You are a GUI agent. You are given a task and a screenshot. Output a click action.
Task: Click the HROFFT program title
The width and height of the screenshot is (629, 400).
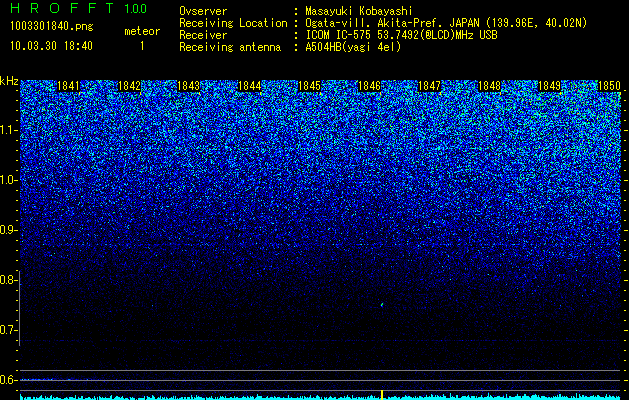pos(62,8)
